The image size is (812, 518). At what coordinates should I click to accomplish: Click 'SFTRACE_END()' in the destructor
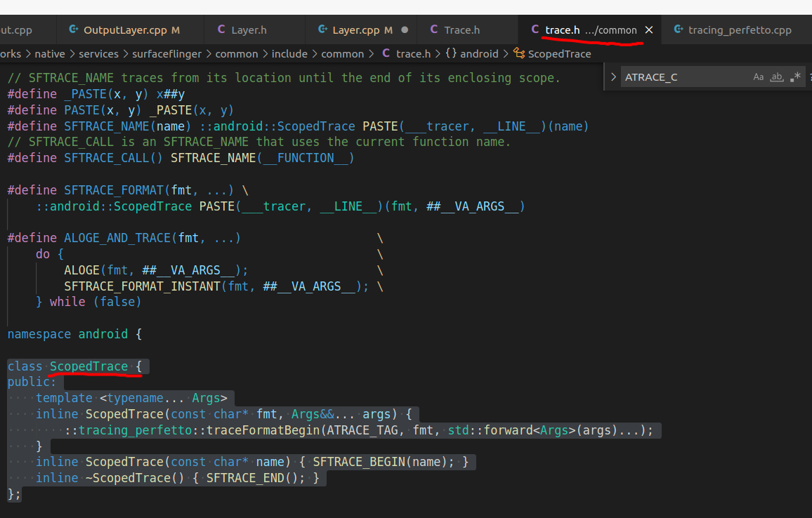pos(252,477)
